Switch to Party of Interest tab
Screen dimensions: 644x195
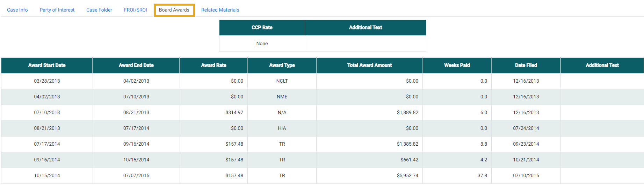point(57,10)
